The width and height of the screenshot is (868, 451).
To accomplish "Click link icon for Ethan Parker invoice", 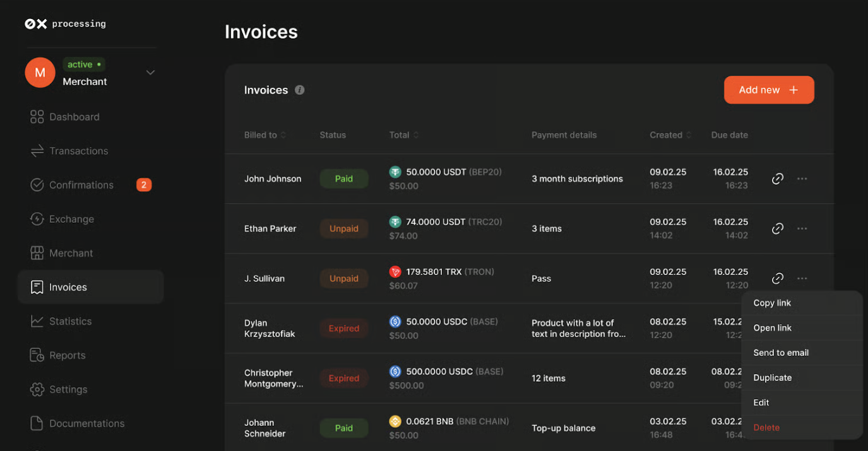I will click(778, 228).
